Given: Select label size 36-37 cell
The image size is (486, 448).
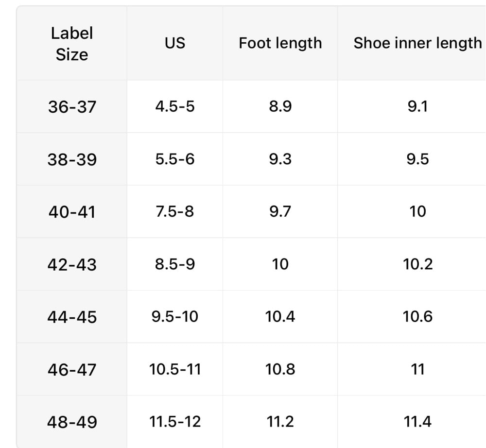Looking at the screenshot, I should pos(72,106).
